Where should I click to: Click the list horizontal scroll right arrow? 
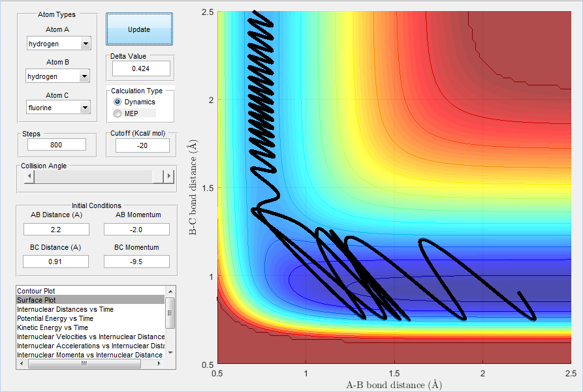coord(159,364)
